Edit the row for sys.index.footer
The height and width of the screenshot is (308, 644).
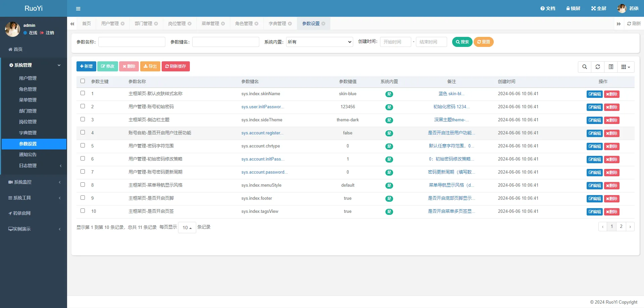594,199
